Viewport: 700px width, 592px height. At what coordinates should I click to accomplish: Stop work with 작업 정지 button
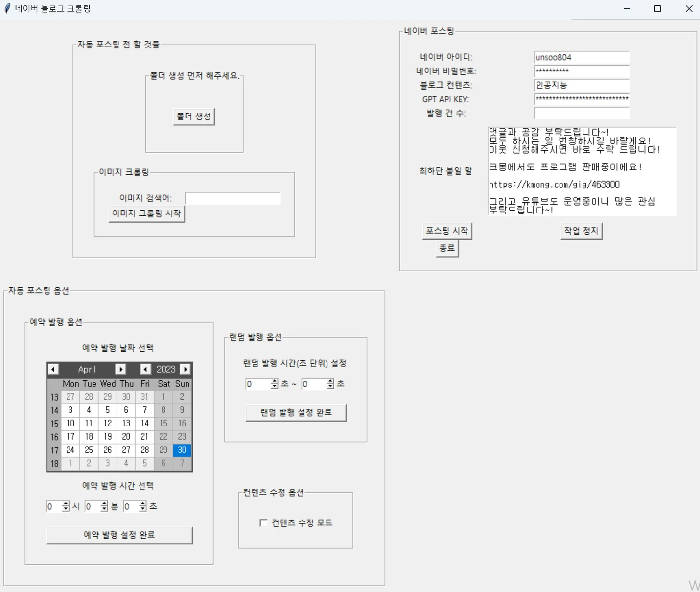point(581,231)
